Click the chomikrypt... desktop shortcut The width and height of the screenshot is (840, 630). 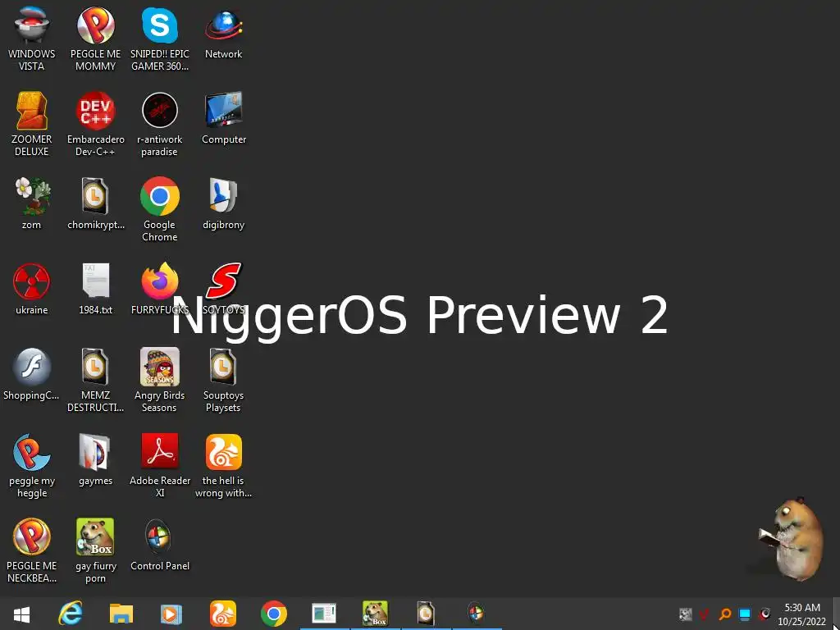pyautogui.click(x=95, y=203)
